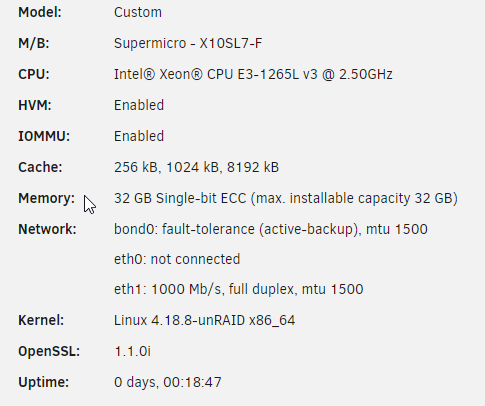Select the bond0 fault-tolerance line
Screen dimensions: 485x406
click(271, 229)
